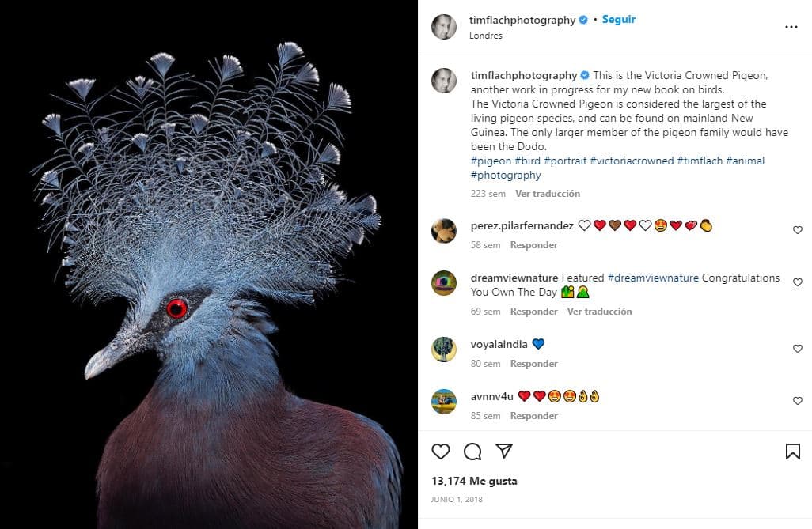Open the #victoriacrowned hashtag
Screen dimensions: 812x529
[x=632, y=161]
